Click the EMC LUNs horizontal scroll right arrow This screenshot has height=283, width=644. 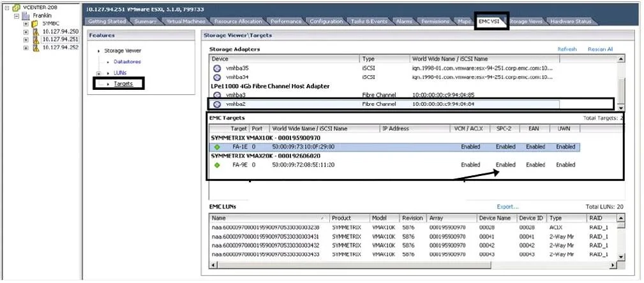tap(613, 265)
